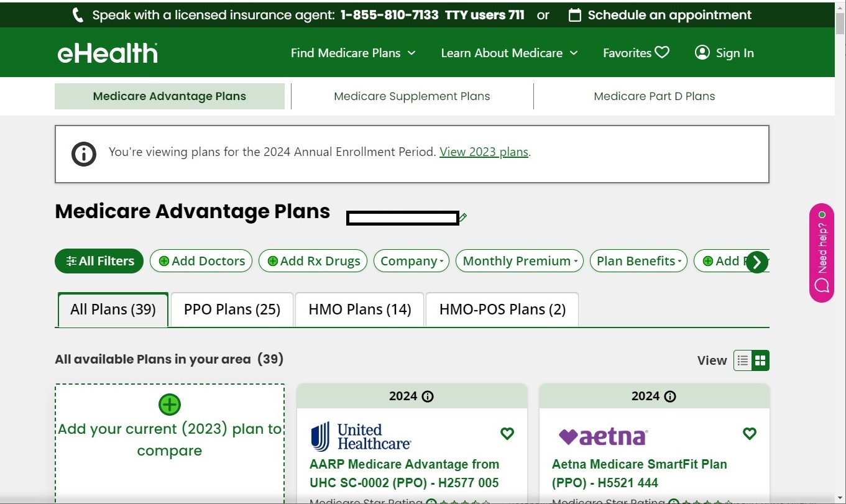Select Medicare Advantage Plans category

pyautogui.click(x=170, y=96)
